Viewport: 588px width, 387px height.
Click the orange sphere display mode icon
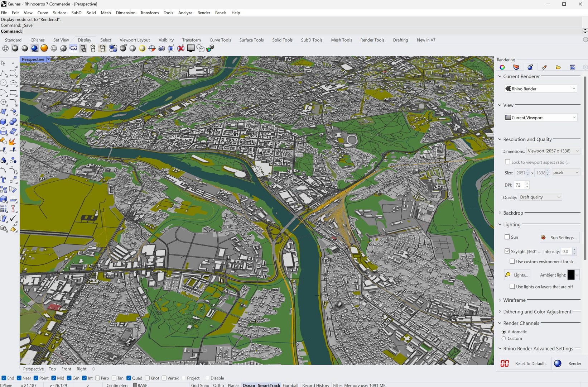(44, 48)
